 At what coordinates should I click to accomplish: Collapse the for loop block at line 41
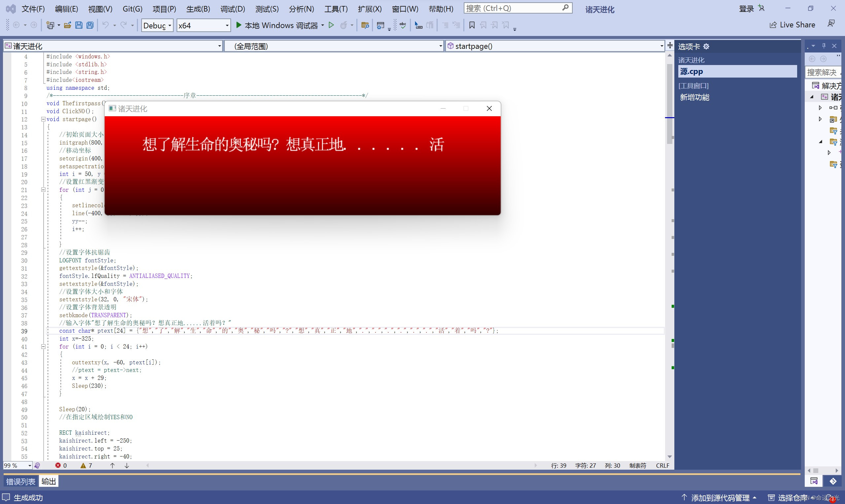click(x=43, y=347)
